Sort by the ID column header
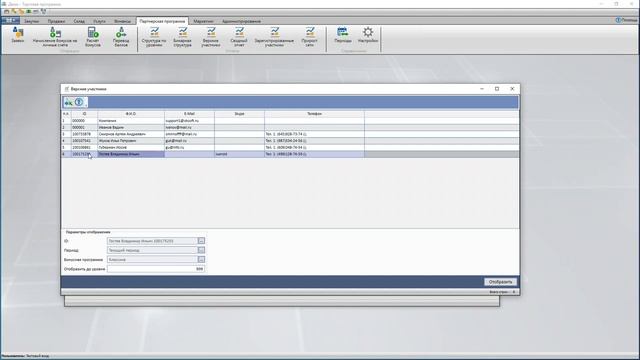Screen dimensions: 640x360 tap(84, 114)
